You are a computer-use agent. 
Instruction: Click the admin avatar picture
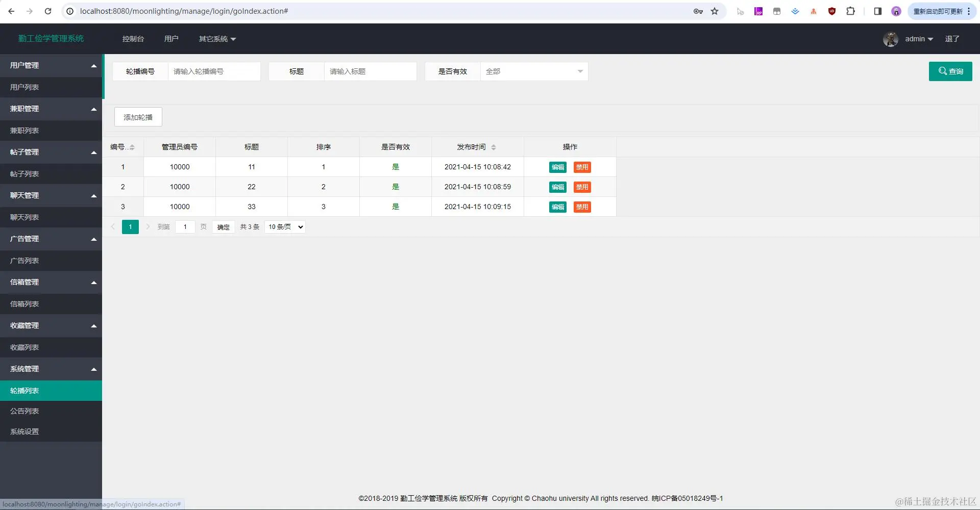coord(891,39)
